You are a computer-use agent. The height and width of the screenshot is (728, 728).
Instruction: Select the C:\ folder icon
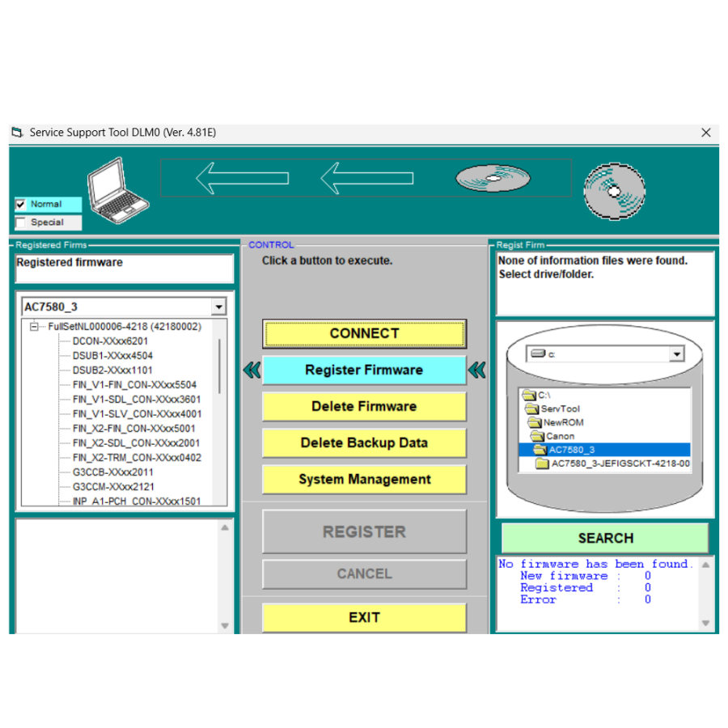pyautogui.click(x=529, y=395)
